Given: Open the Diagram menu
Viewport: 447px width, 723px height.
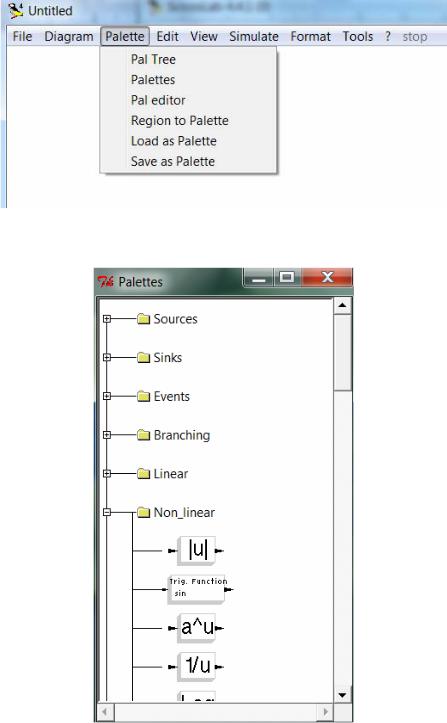Looking at the screenshot, I should click(69, 36).
